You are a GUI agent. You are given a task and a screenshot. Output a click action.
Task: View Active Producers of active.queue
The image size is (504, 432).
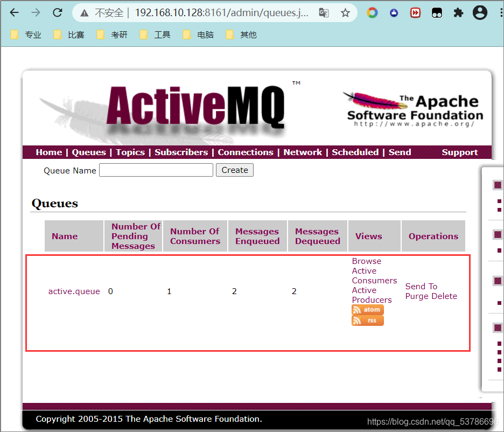point(372,295)
